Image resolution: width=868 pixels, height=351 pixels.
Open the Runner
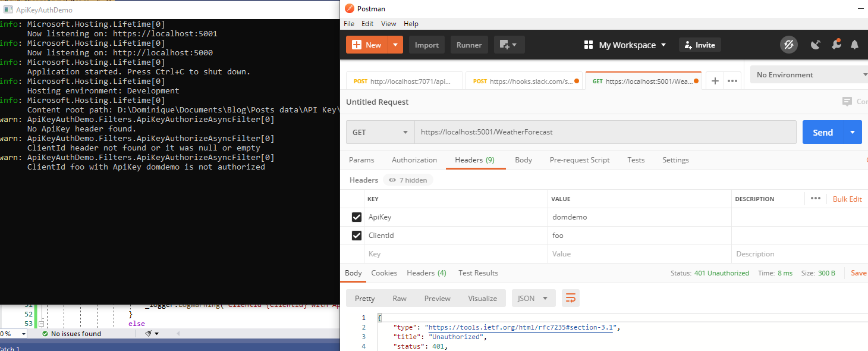tap(469, 45)
